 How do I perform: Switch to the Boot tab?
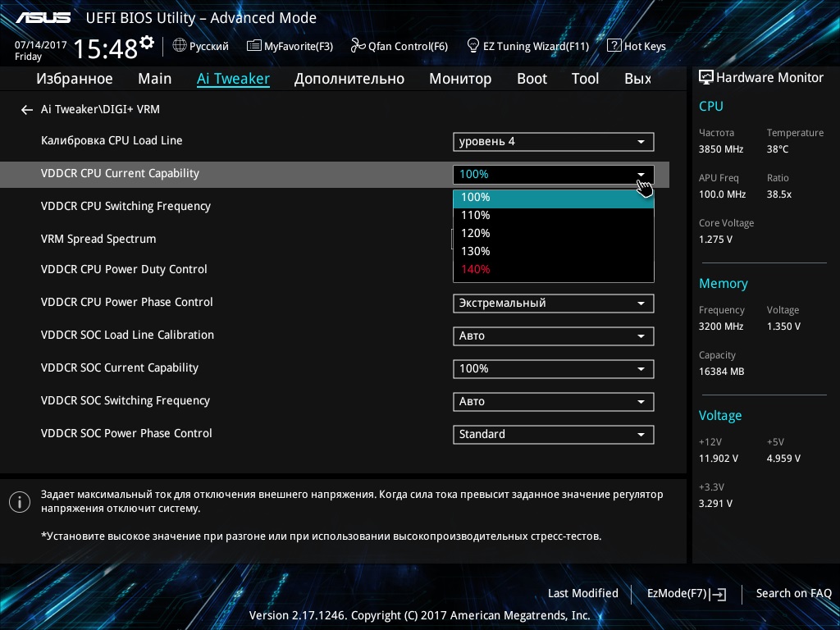pos(532,79)
